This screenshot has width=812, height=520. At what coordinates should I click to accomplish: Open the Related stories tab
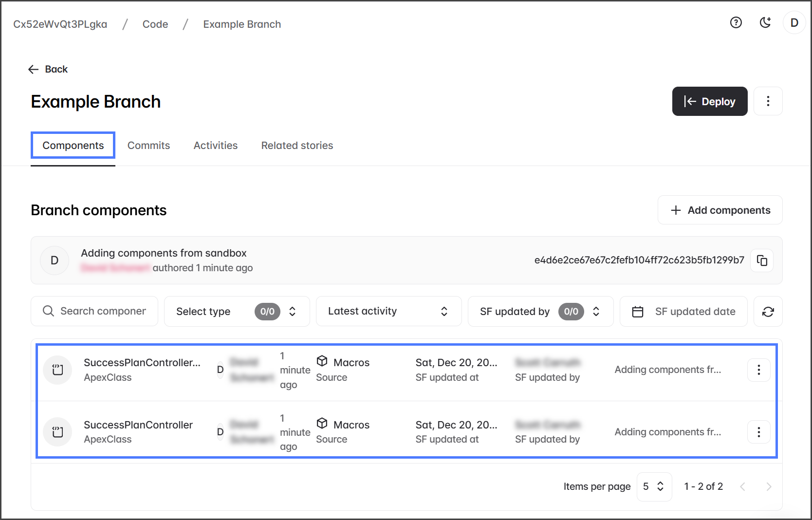297,145
